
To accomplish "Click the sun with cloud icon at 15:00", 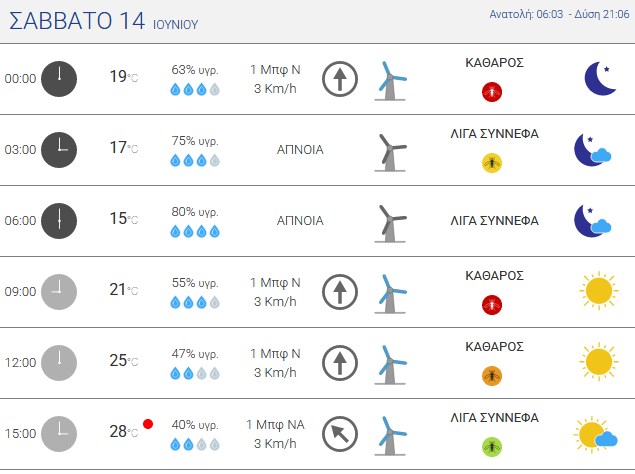I will pyautogui.click(x=595, y=434).
